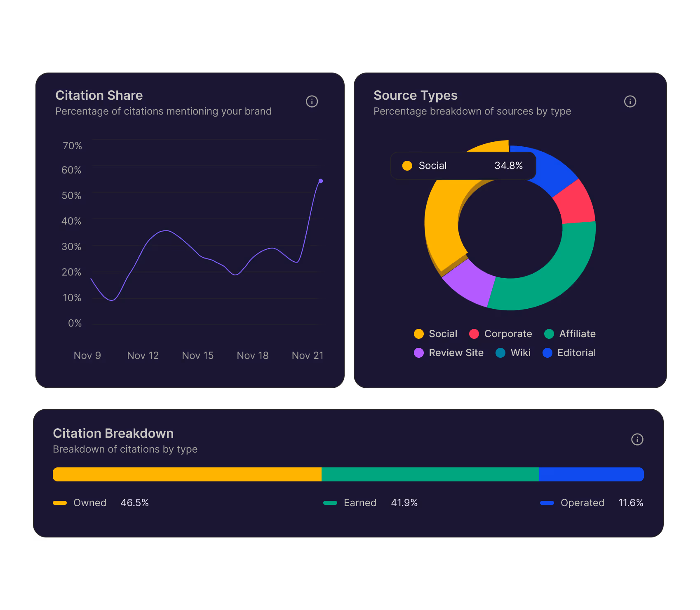
Task: Click the purple Review Site legend dot
Action: tap(418, 353)
